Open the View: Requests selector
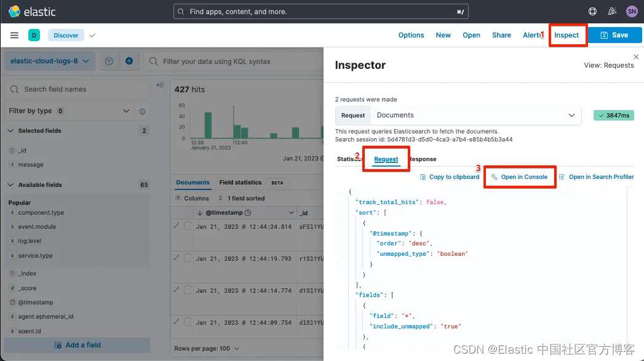 click(609, 65)
